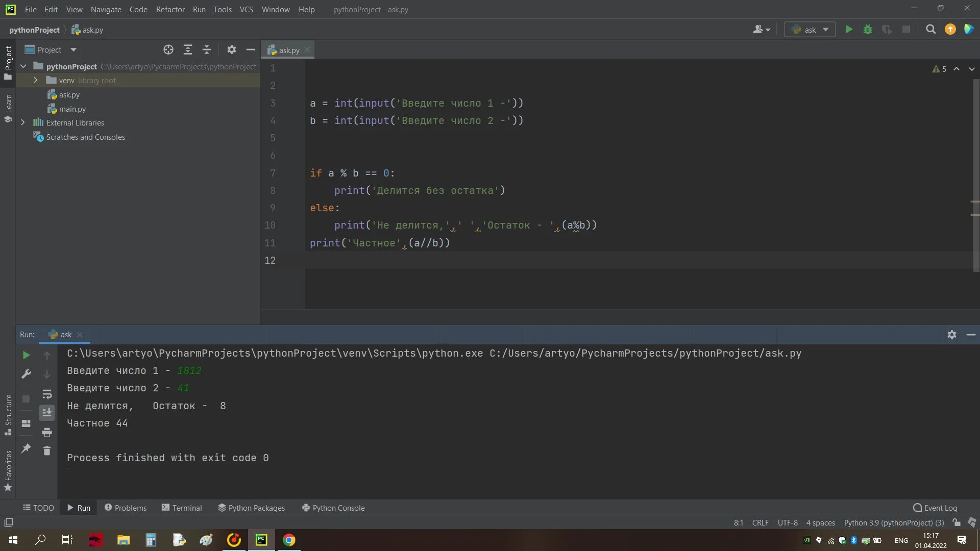Open Python Console tool window

click(x=333, y=508)
